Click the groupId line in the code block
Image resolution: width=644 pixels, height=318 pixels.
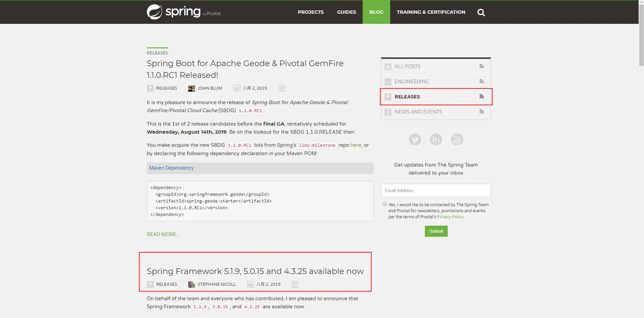[212, 194]
